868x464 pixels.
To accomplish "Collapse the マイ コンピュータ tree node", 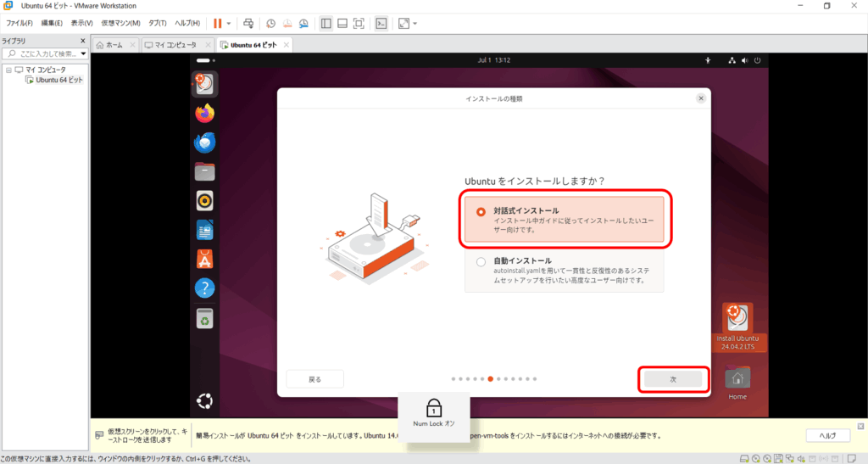I will (8, 70).
